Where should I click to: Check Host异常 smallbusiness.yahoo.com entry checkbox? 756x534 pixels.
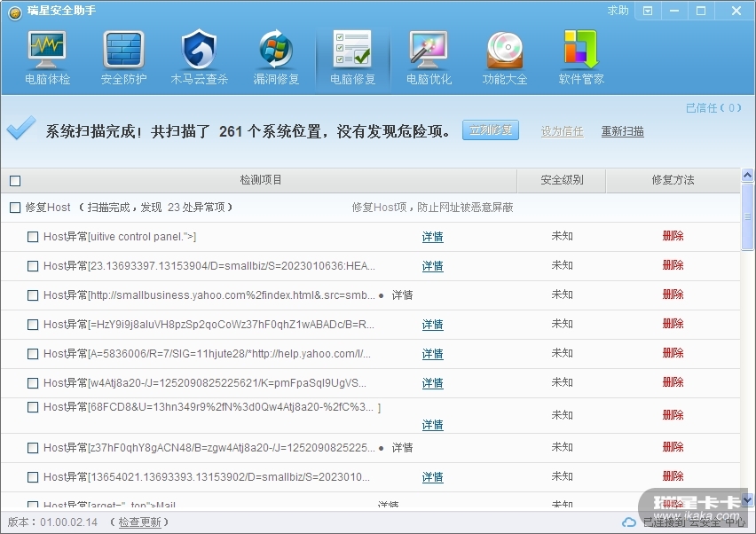pos(33,295)
